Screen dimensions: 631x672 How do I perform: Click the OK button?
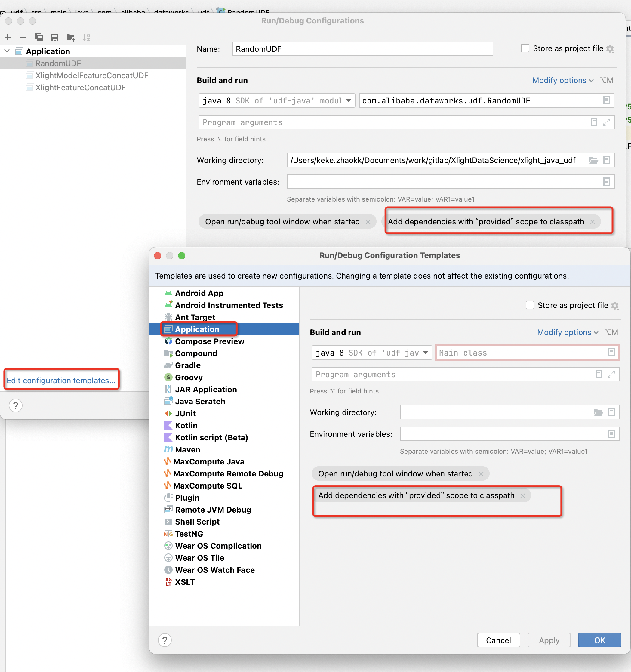(599, 640)
